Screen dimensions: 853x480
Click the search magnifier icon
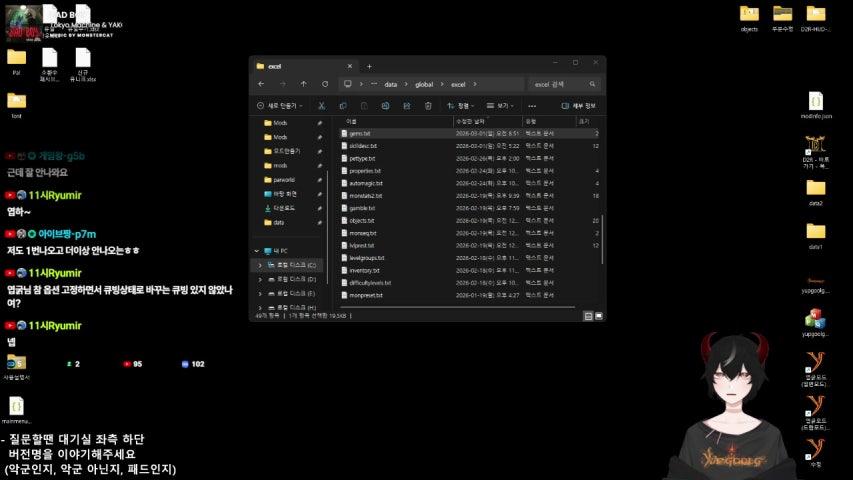click(592, 84)
